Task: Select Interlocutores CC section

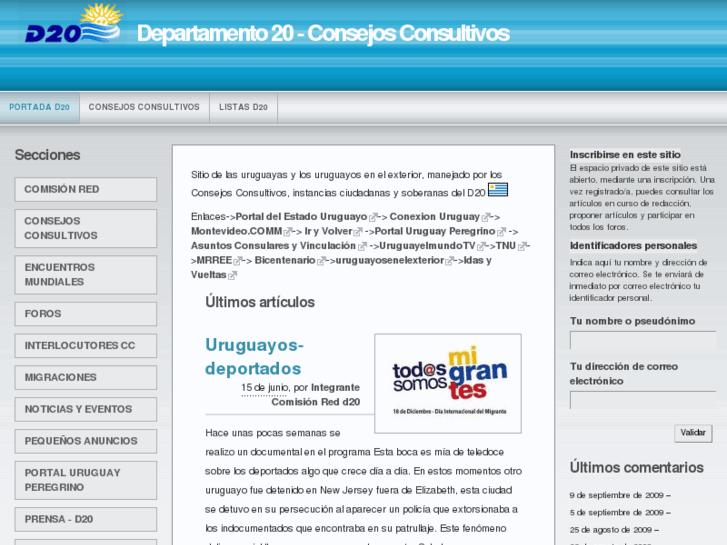Action: click(x=86, y=346)
